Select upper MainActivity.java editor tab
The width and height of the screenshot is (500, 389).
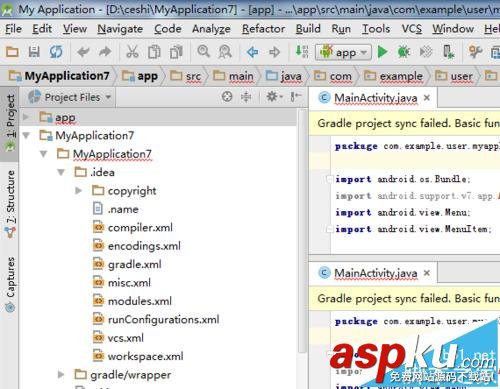pyautogui.click(x=373, y=98)
